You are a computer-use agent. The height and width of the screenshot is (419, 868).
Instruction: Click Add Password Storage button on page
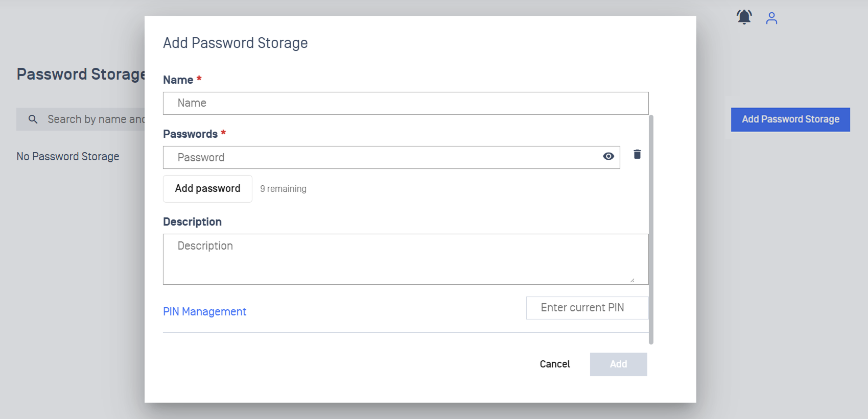790,119
